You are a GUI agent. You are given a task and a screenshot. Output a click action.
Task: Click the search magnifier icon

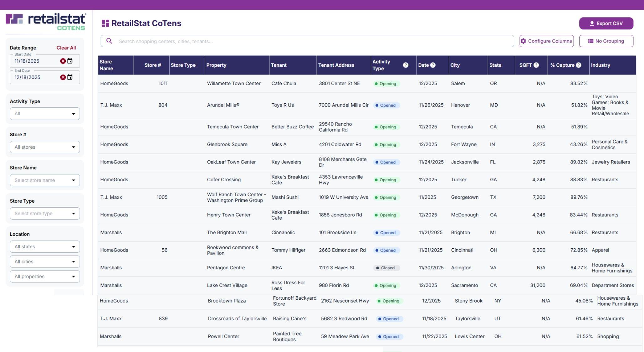click(x=109, y=41)
